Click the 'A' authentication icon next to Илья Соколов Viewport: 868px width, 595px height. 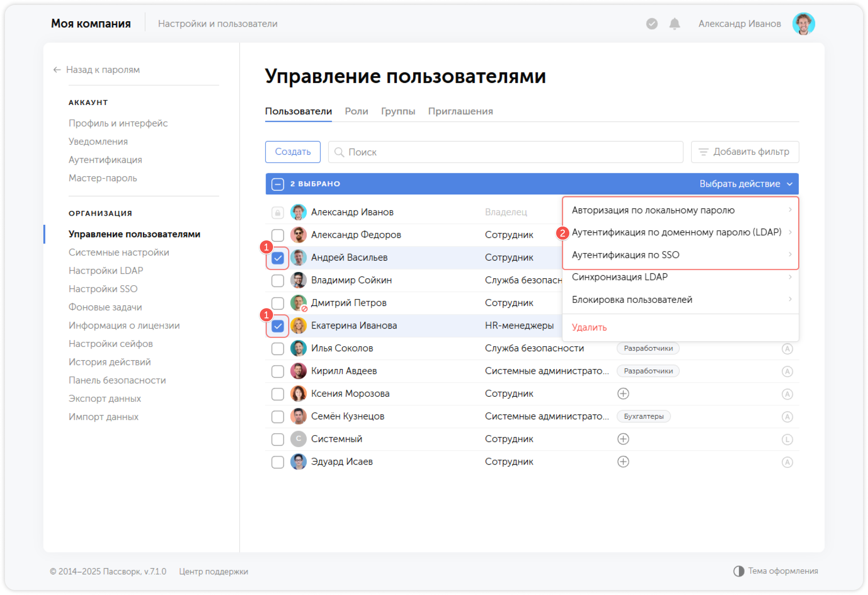pos(788,348)
